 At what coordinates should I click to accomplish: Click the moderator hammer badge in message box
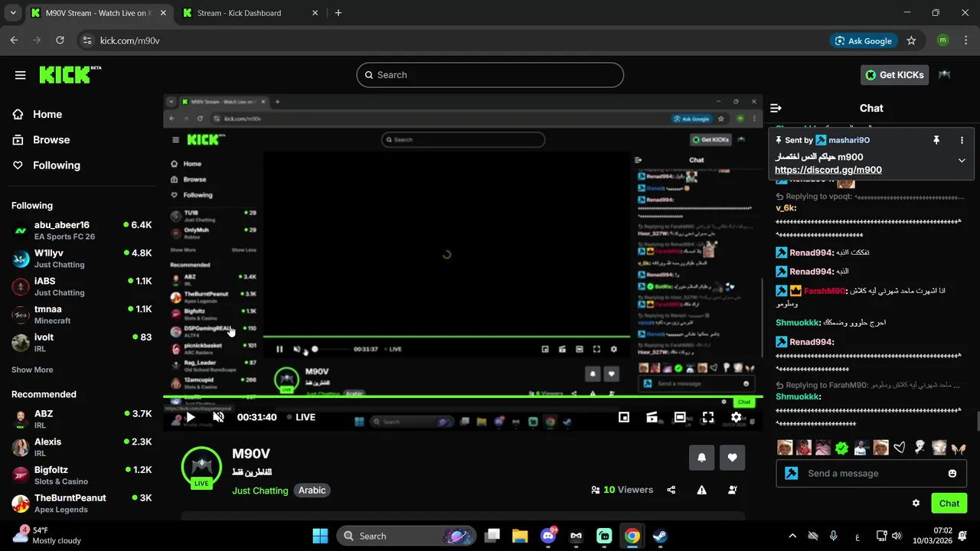pos(792,474)
